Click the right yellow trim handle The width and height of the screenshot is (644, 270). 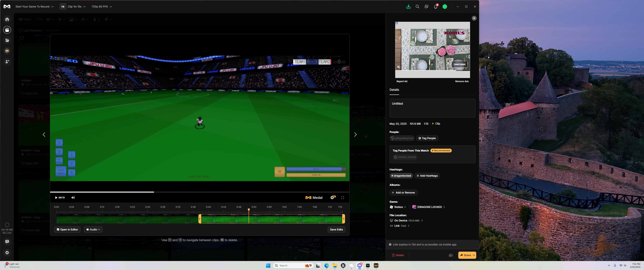[x=344, y=219]
